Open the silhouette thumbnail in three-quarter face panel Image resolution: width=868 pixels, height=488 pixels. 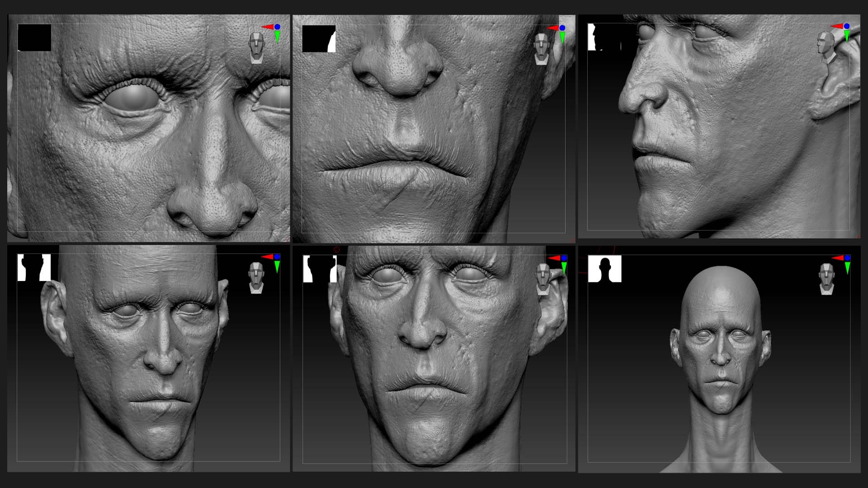point(34,267)
